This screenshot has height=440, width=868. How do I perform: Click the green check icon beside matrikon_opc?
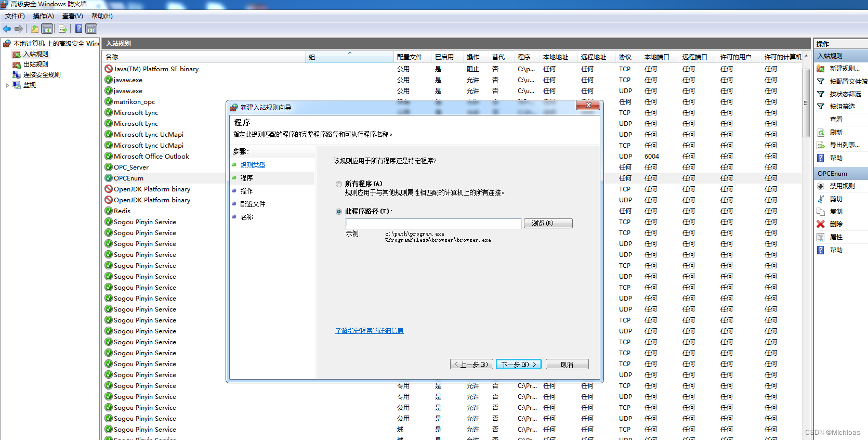[109, 101]
